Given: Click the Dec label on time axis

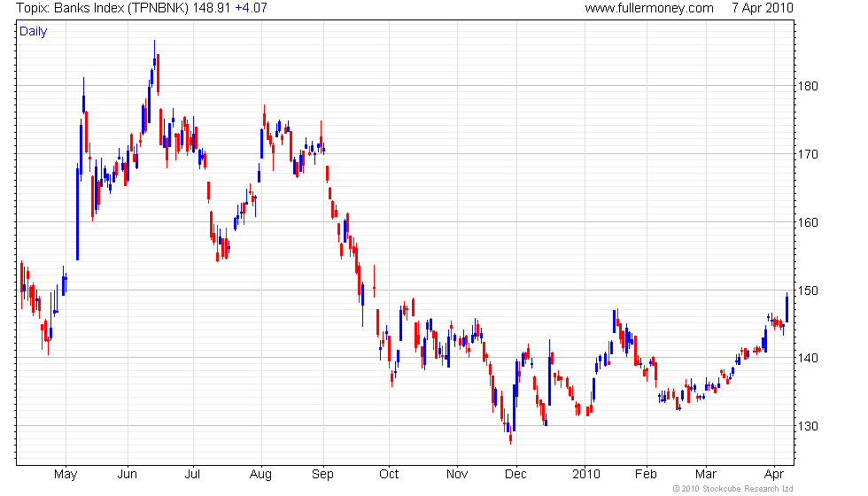Looking at the screenshot, I should [x=515, y=475].
